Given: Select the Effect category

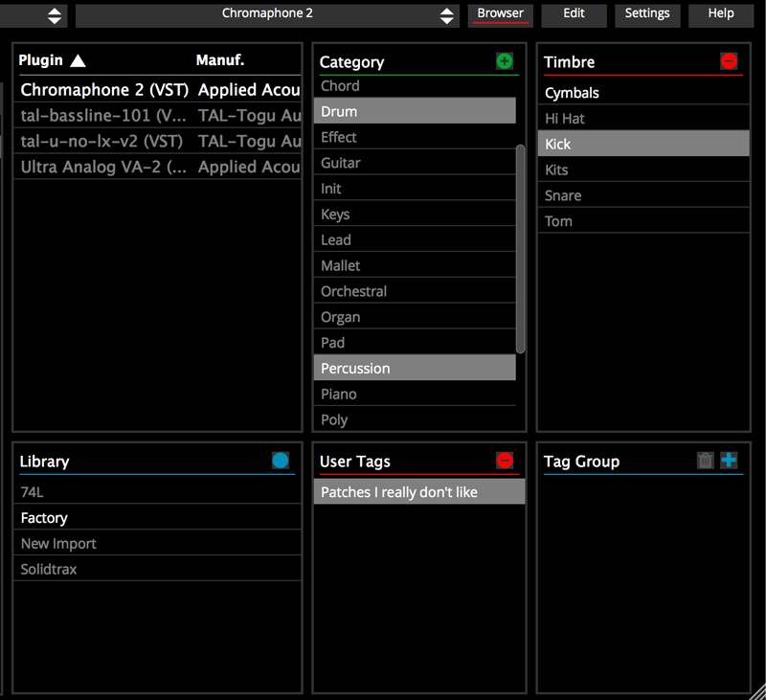Looking at the screenshot, I should pos(415,137).
